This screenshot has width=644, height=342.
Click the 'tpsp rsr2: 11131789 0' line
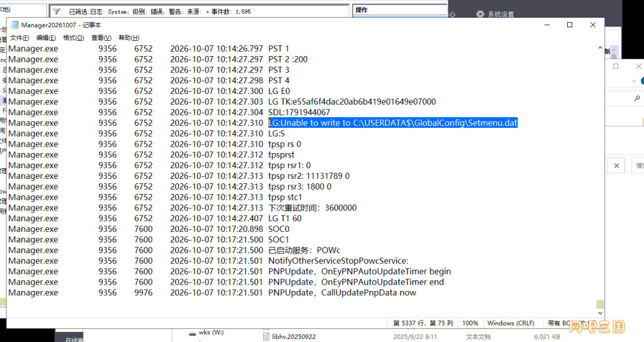click(309, 176)
